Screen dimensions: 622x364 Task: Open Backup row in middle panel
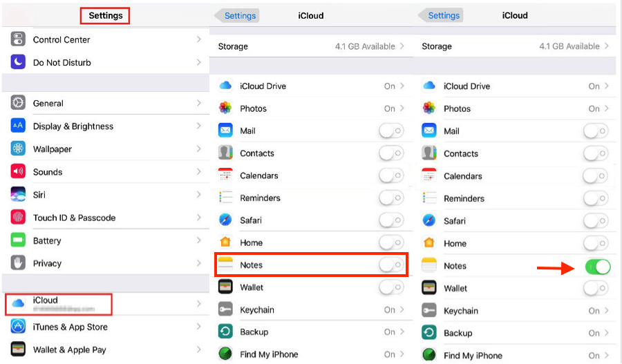pyautogui.click(x=311, y=332)
